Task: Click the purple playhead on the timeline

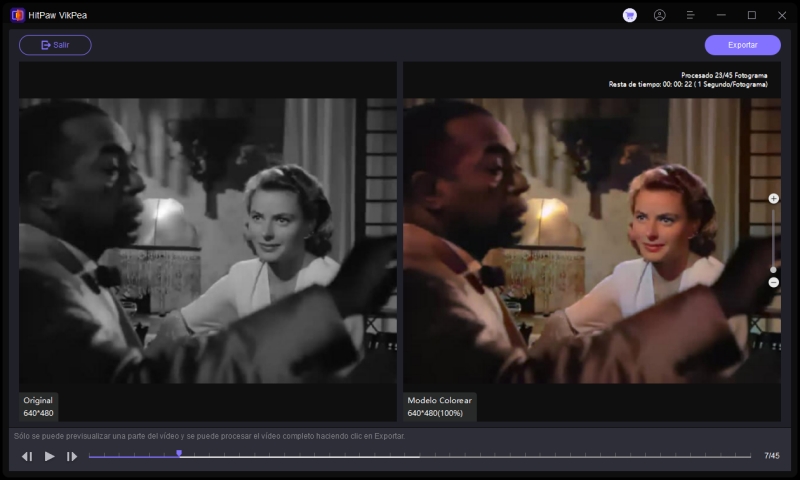Action: point(179,454)
